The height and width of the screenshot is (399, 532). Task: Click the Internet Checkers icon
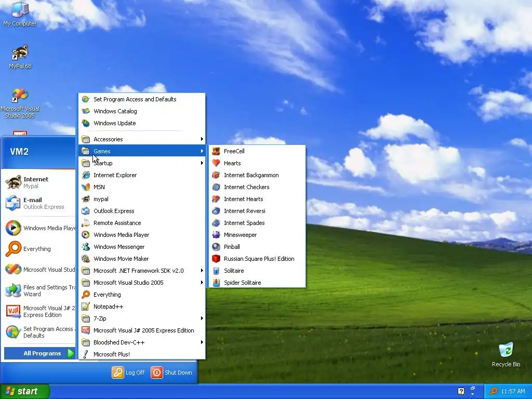point(216,187)
